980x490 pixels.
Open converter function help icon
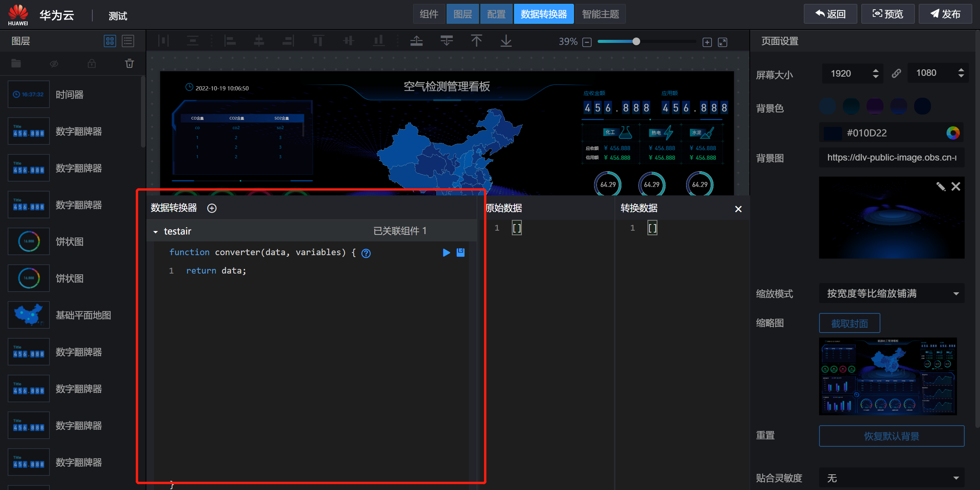366,253
